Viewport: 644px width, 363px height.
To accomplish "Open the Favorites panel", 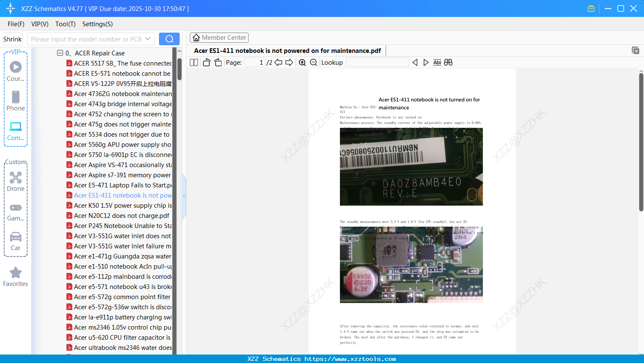I will [16, 277].
